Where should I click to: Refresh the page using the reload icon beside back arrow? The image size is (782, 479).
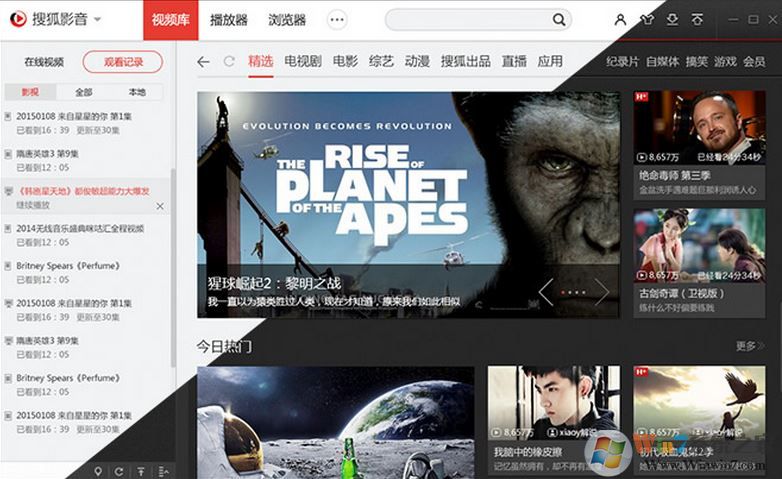tap(229, 61)
